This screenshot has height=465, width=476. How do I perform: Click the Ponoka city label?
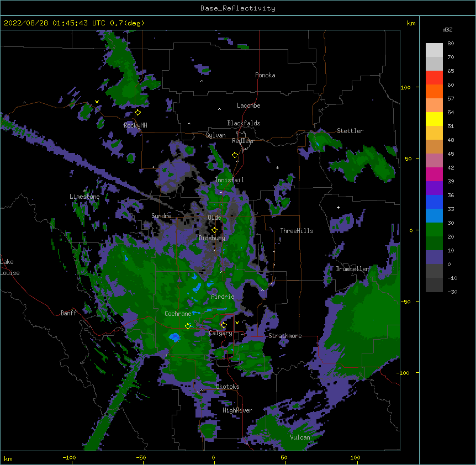coord(265,75)
